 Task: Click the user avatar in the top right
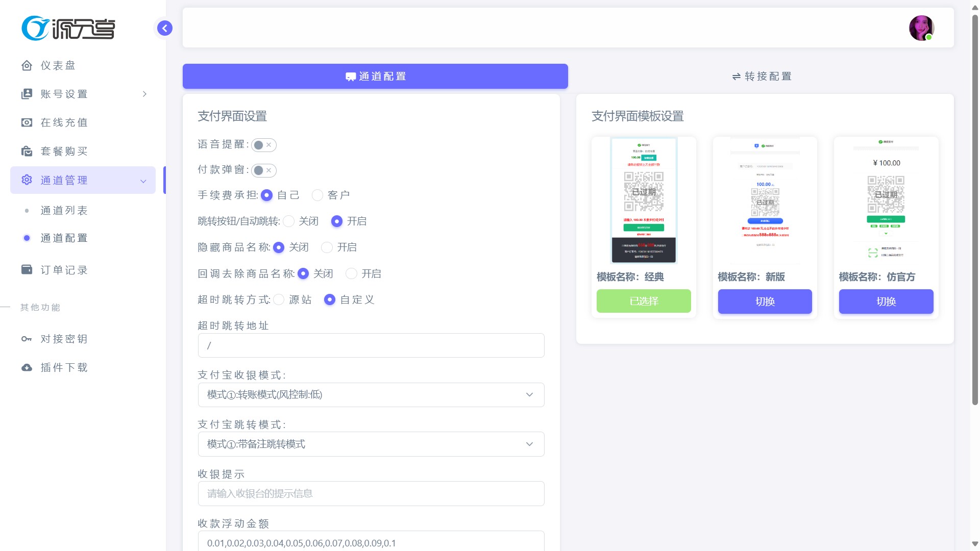921,28
